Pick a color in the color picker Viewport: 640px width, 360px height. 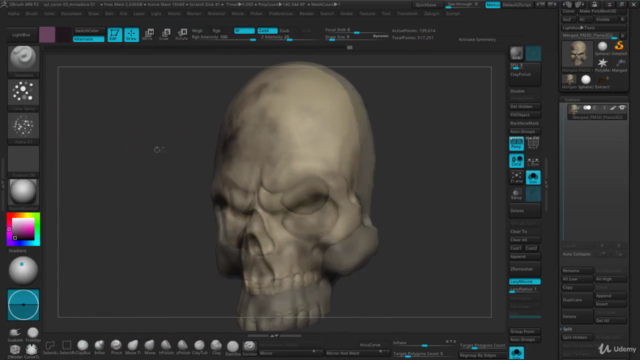point(23,229)
